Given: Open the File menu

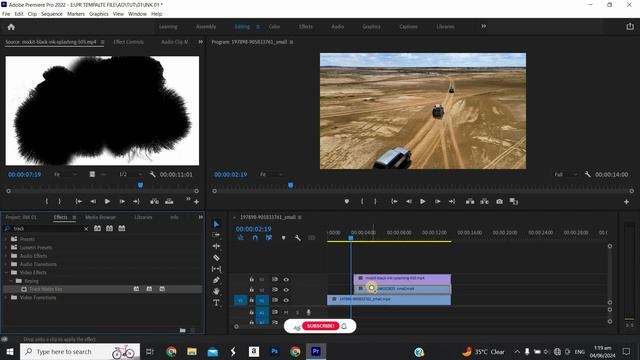Looking at the screenshot, I should pos(6,14).
